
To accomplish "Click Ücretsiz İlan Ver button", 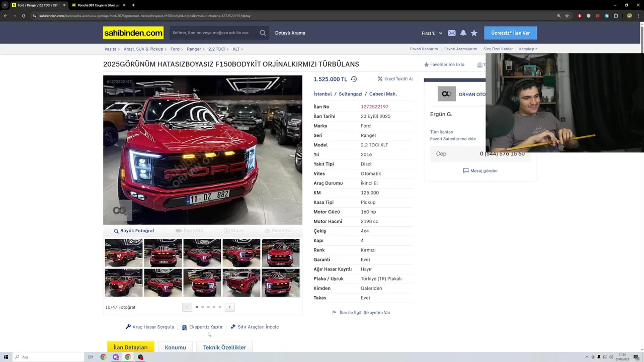I will (x=511, y=33).
